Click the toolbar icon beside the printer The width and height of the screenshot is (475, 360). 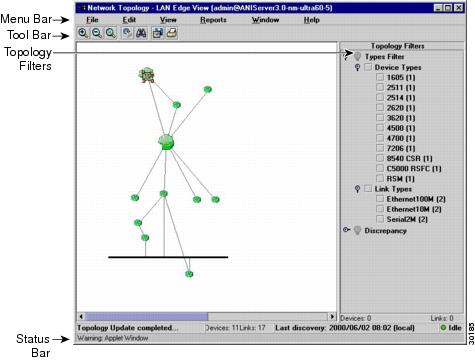(157, 33)
